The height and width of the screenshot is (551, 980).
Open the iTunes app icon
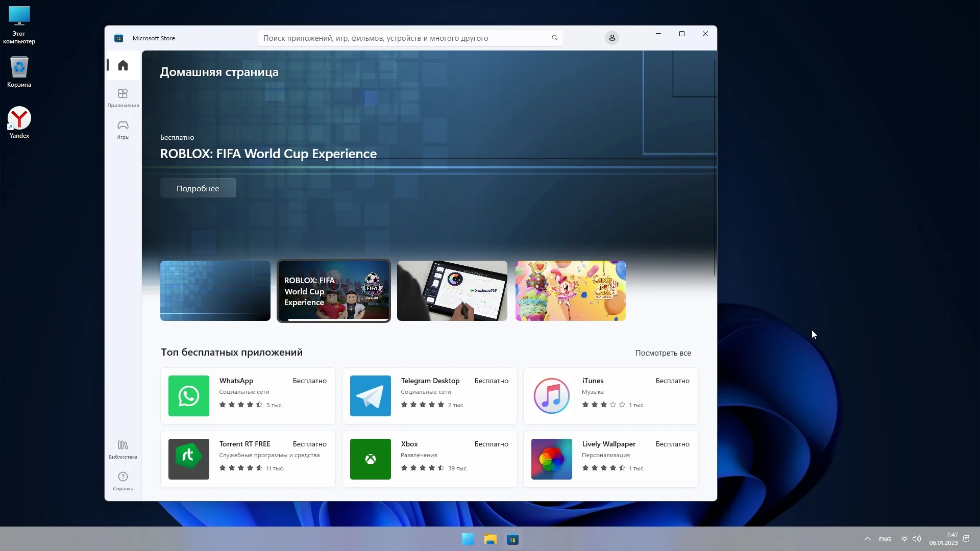(x=551, y=396)
